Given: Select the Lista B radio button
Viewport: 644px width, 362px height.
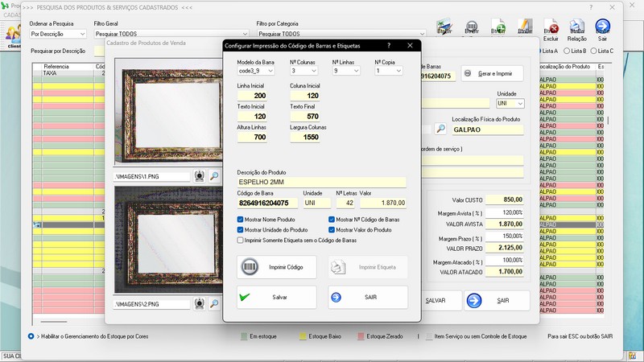Looking at the screenshot, I should click(x=568, y=51).
